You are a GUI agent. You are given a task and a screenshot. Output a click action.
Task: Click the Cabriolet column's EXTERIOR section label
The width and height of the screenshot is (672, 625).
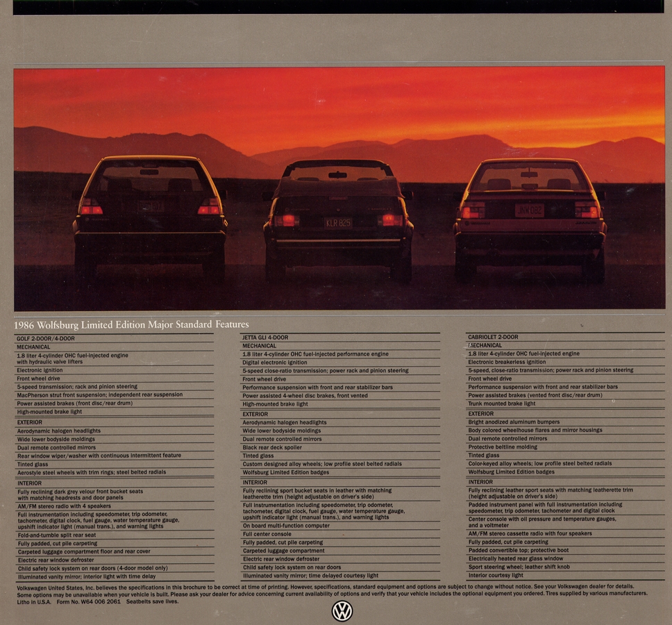(480, 414)
